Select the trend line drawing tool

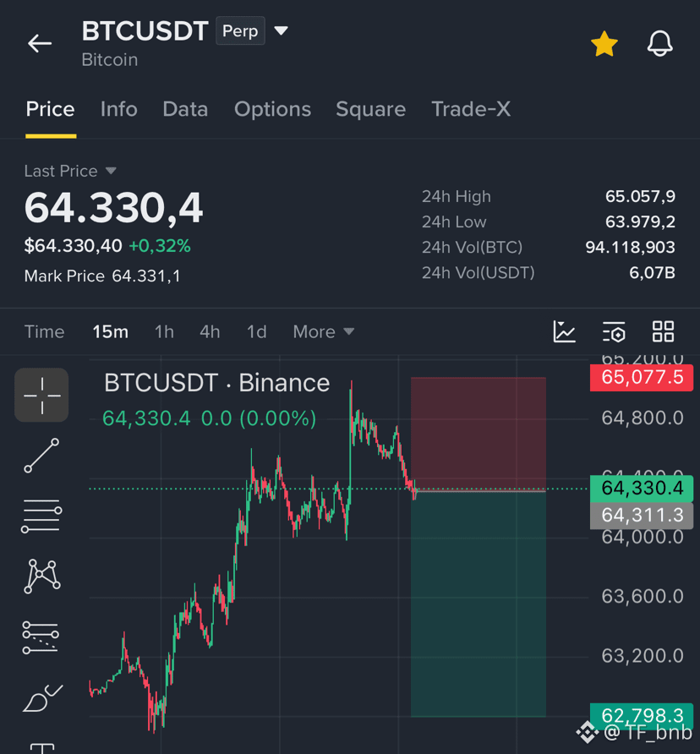[x=42, y=456]
